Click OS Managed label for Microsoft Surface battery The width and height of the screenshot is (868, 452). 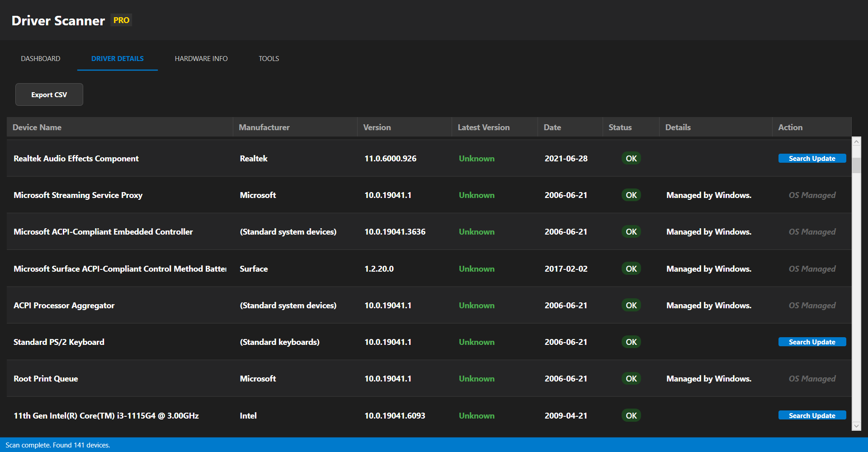click(x=812, y=269)
